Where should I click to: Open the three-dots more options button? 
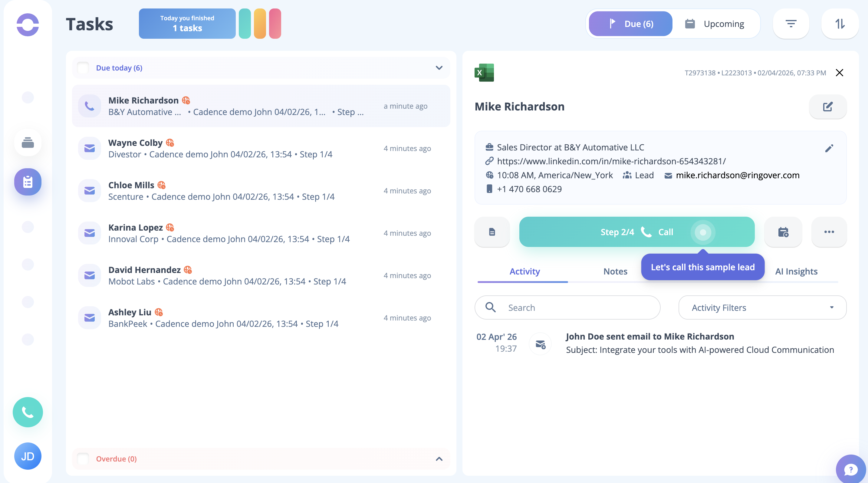829,232
